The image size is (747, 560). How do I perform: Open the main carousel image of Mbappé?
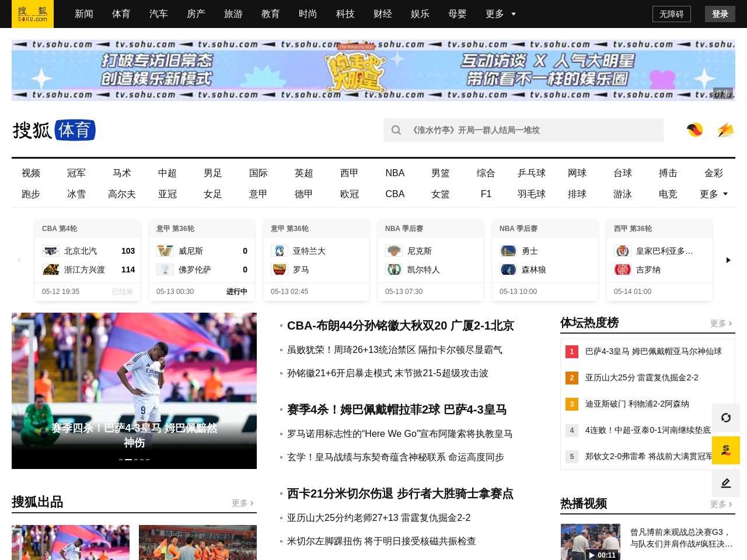[x=134, y=391]
